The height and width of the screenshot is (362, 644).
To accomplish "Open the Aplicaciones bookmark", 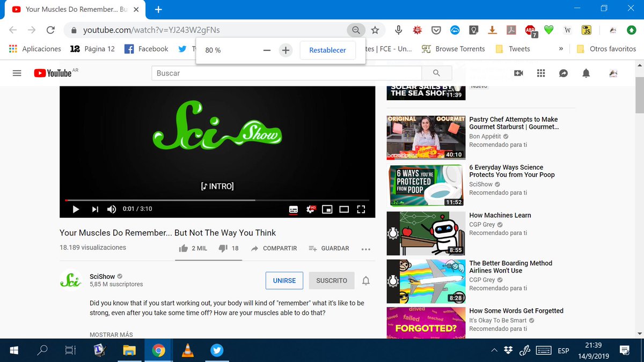I will click(35, 49).
